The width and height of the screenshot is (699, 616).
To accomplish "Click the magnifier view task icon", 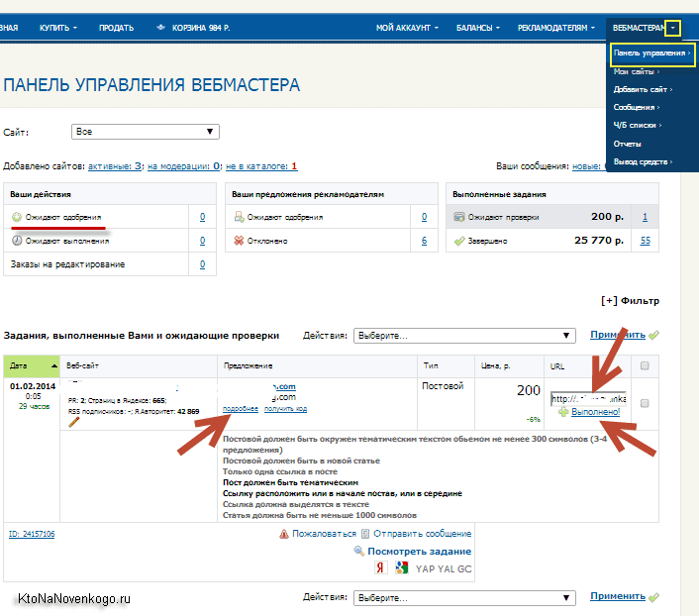I will (358, 551).
